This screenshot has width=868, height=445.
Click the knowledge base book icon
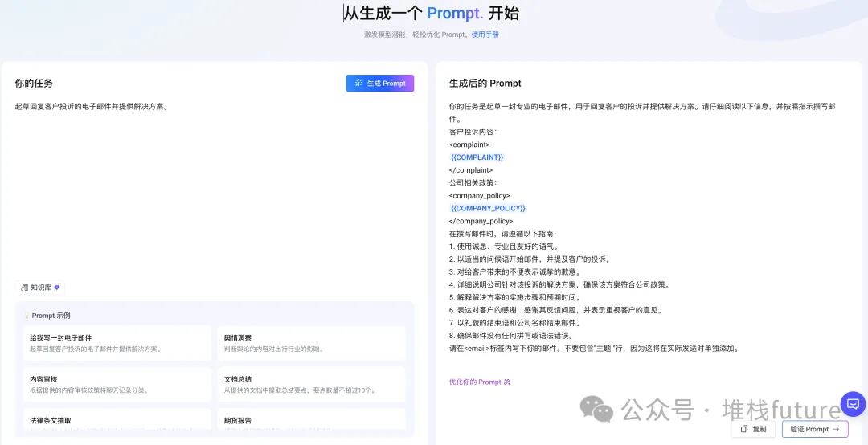point(24,288)
